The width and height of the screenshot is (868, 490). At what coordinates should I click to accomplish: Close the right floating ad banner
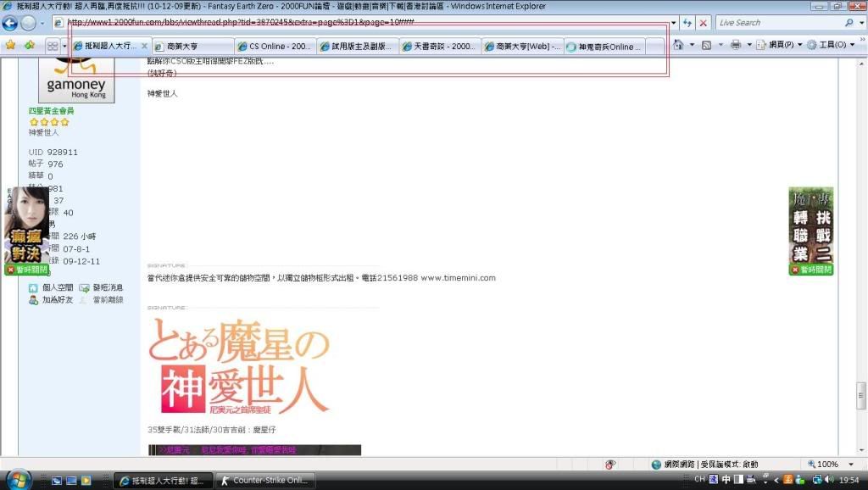(x=794, y=270)
